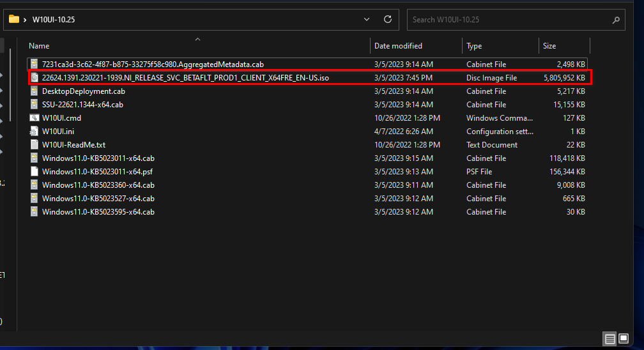Click the KB5023011-x64.cab file icon
The width and height of the screenshot is (644, 350).
(34, 158)
